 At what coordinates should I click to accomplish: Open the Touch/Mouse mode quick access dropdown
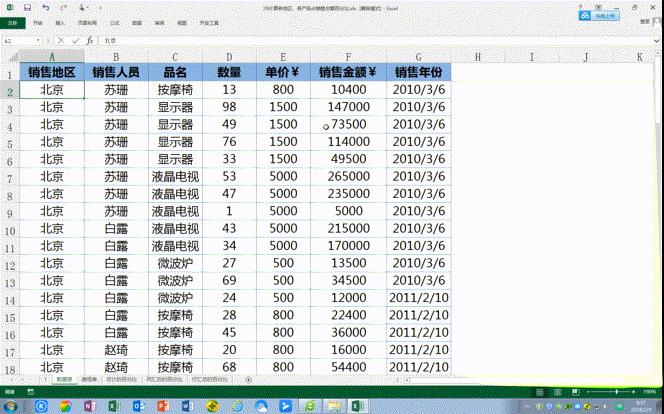pyautogui.click(x=83, y=8)
